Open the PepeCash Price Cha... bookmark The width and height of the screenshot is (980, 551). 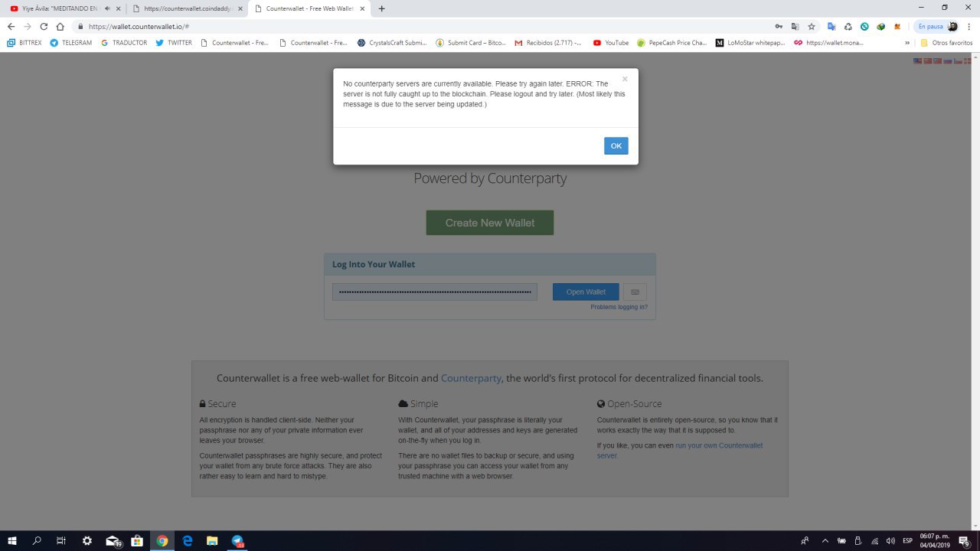click(x=672, y=43)
